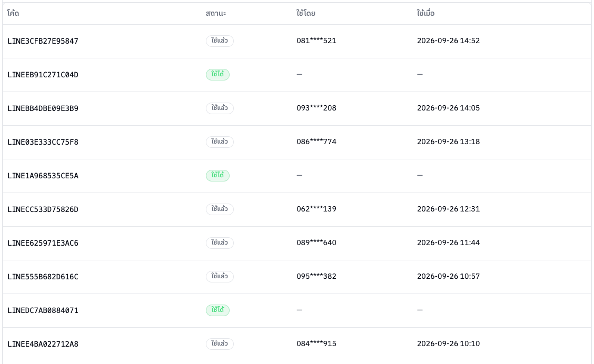Image resolution: width=594 pixels, height=364 pixels.
Task: Click phone number 084****915
Action: point(316,343)
